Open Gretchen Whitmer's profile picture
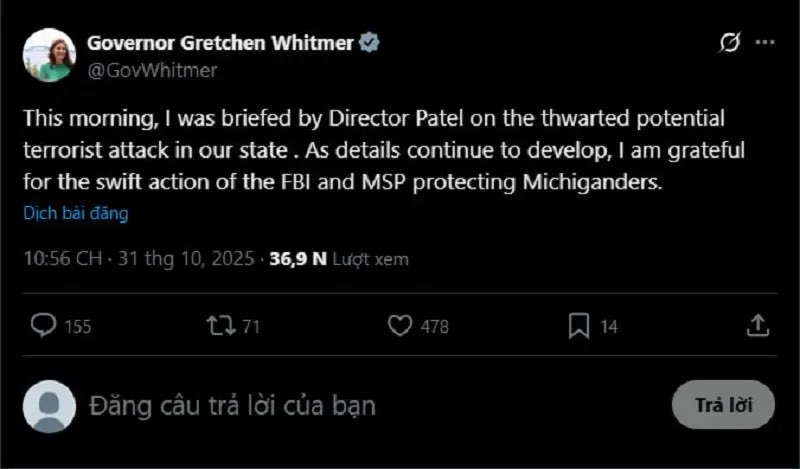 click(x=49, y=55)
